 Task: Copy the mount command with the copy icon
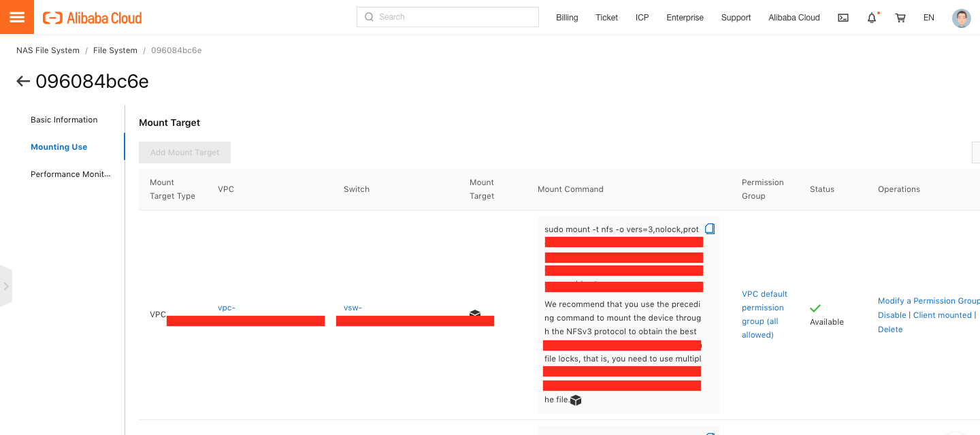[710, 229]
